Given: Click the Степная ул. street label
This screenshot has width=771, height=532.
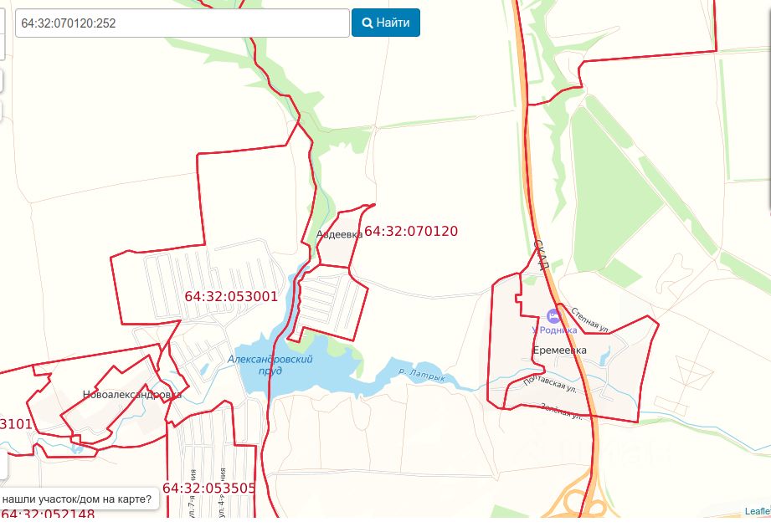Looking at the screenshot, I should click(x=589, y=320).
